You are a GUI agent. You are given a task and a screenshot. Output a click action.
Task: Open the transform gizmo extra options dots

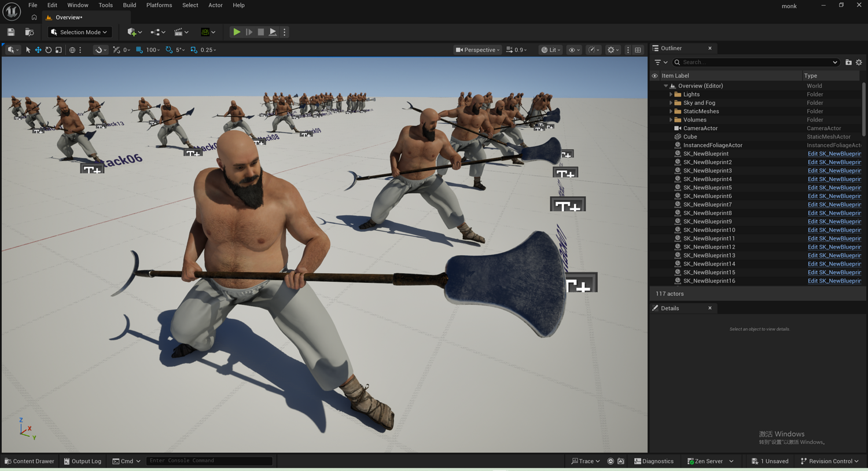[80, 50]
